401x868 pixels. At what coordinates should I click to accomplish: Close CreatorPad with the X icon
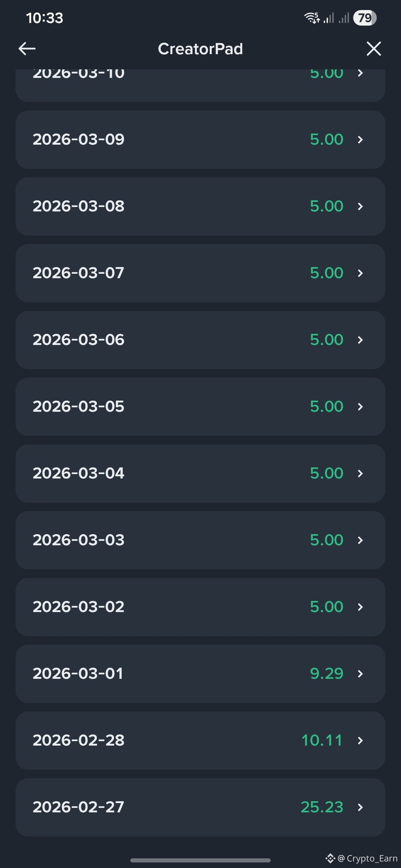[374, 49]
